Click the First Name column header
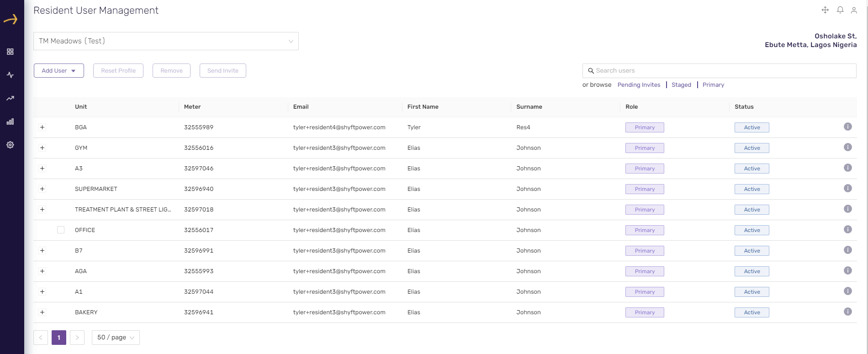The image size is (868, 354). tap(423, 107)
